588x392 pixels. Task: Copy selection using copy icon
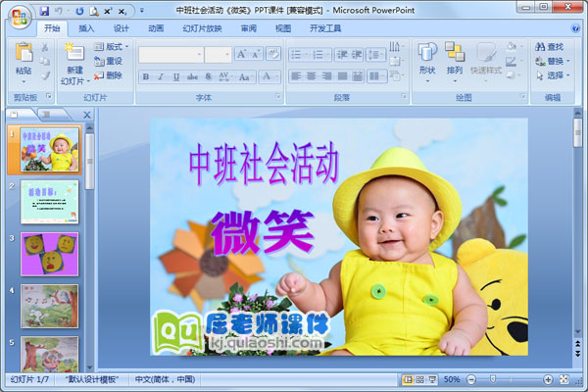[x=45, y=61]
